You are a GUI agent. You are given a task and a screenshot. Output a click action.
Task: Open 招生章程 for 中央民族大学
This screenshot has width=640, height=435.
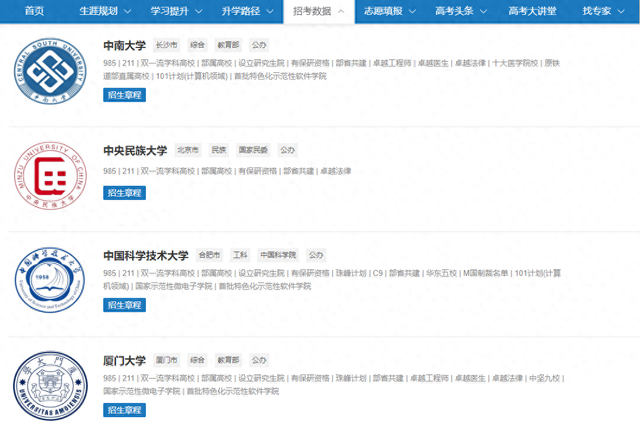coord(124,193)
